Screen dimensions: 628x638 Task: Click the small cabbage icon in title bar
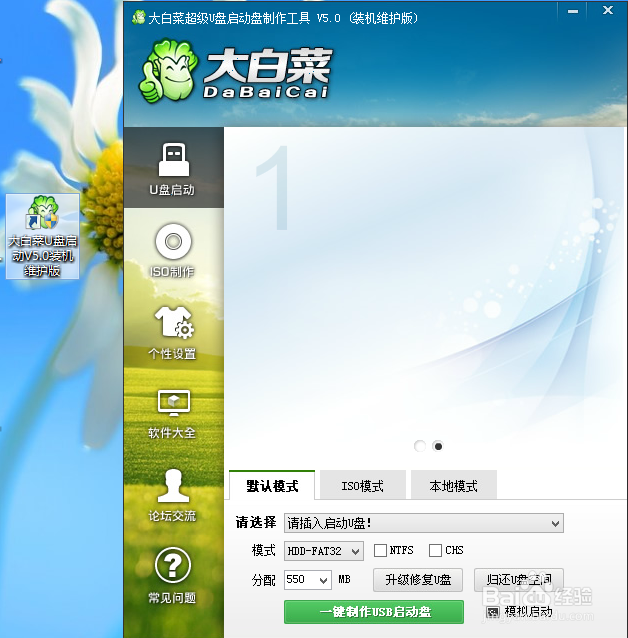[139, 17]
